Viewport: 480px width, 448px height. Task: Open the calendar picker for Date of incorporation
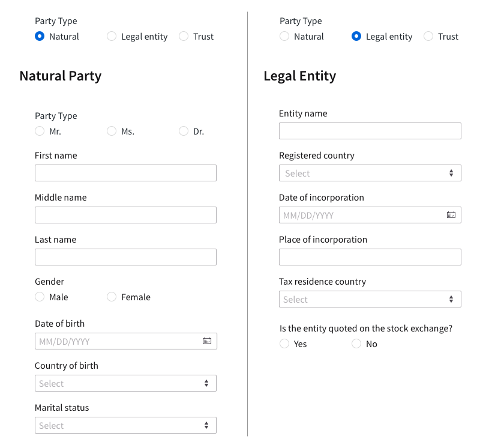tap(451, 215)
